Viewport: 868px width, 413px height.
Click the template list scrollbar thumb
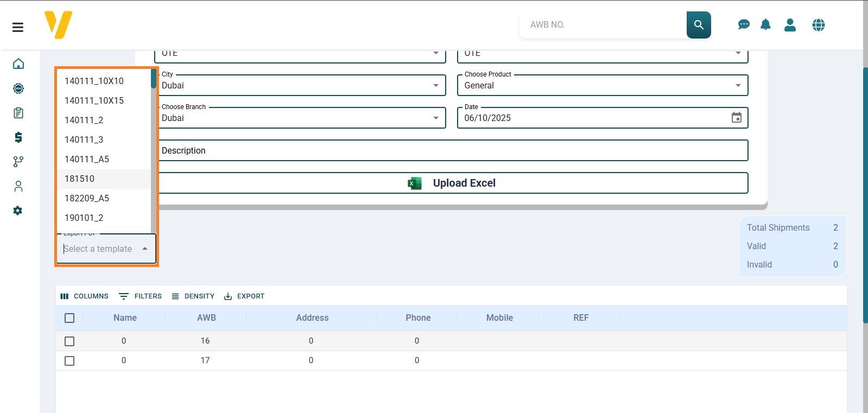coord(154,79)
